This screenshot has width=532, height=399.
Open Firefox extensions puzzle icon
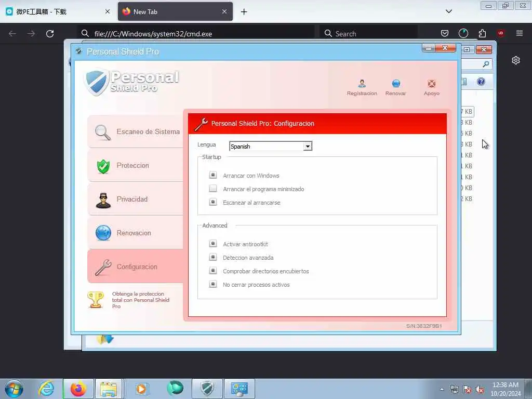click(482, 33)
